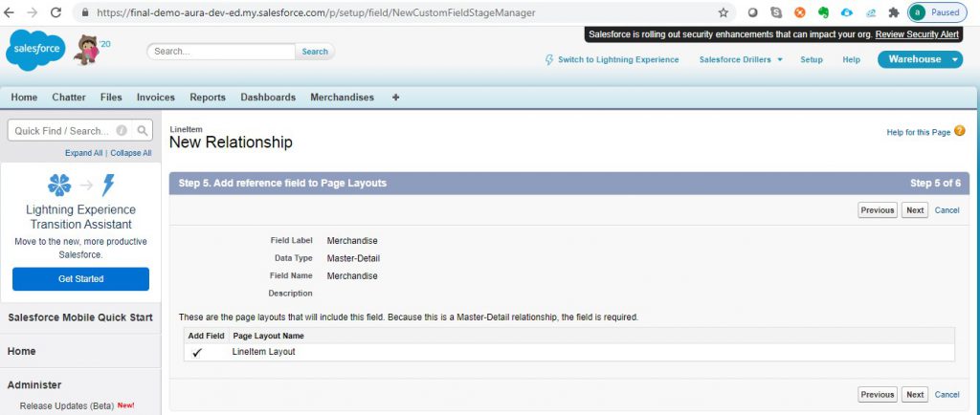Focus the top Search input field

(222, 52)
